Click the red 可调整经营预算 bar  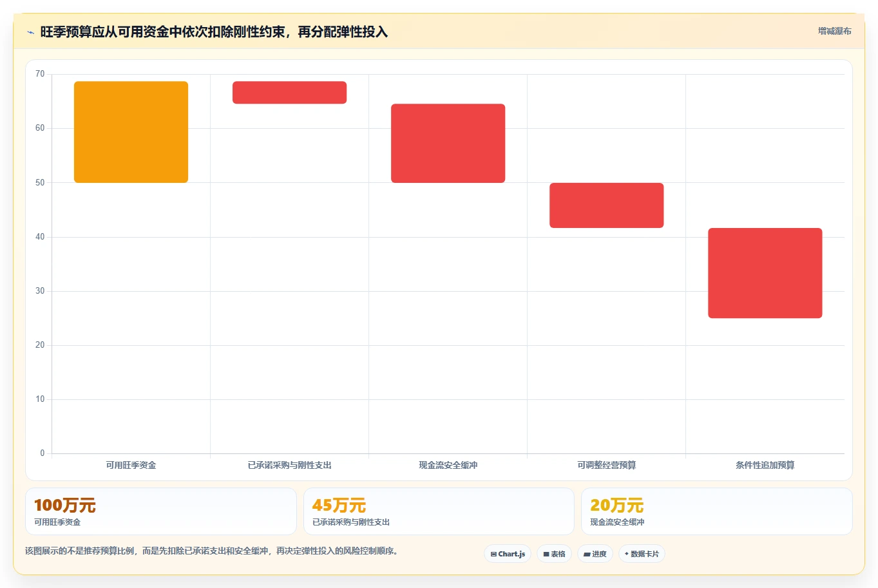pyautogui.click(x=607, y=205)
